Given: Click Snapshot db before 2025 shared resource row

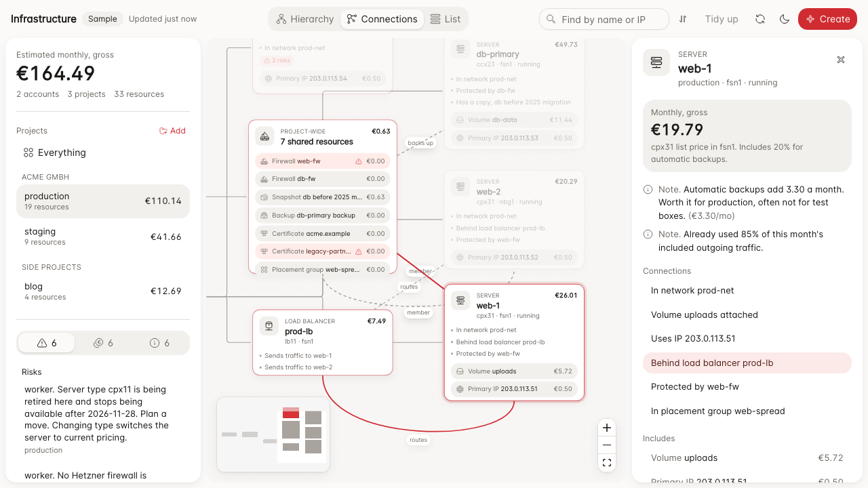Looking at the screenshot, I should point(323,197).
